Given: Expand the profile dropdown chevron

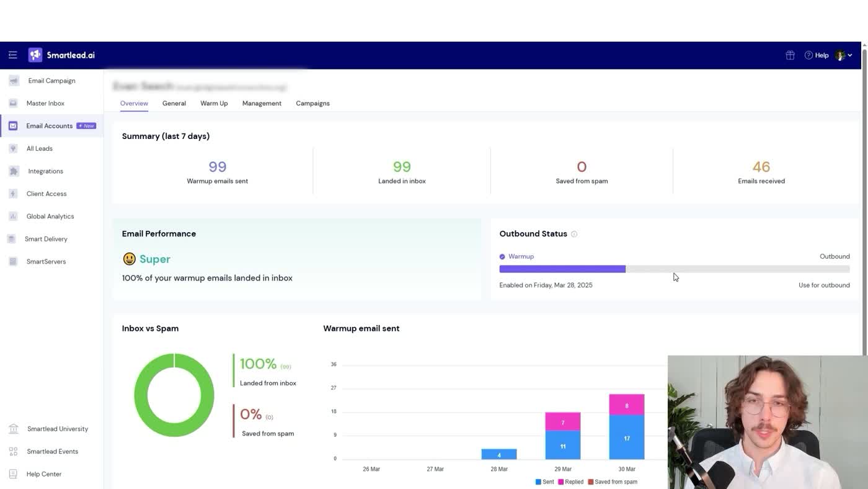Looking at the screenshot, I should pyautogui.click(x=850, y=55).
